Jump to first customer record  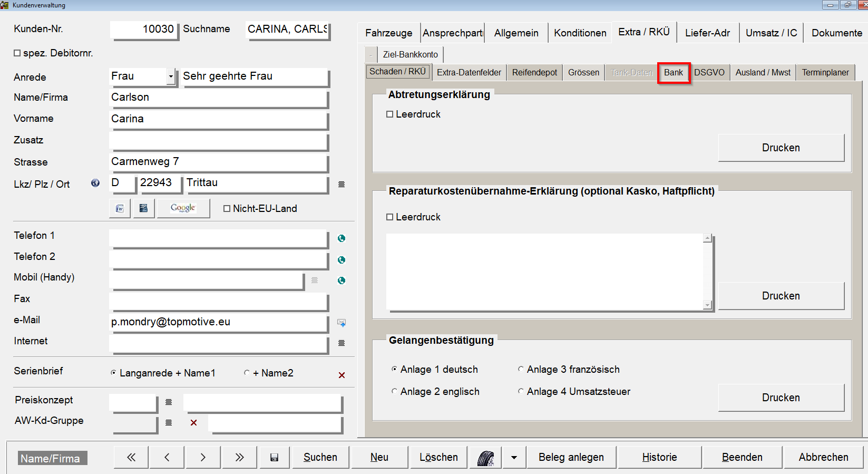tap(131, 457)
